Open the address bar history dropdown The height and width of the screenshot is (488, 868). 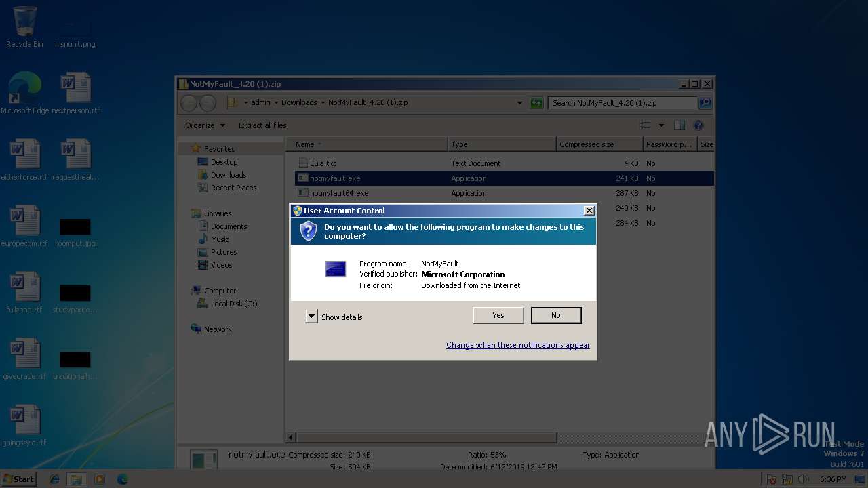(x=520, y=103)
